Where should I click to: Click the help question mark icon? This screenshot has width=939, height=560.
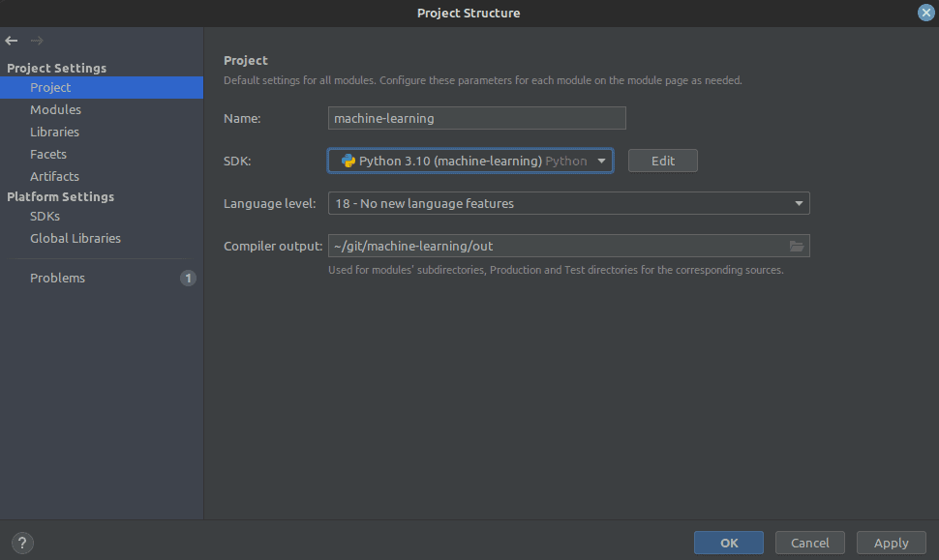pos(21,543)
